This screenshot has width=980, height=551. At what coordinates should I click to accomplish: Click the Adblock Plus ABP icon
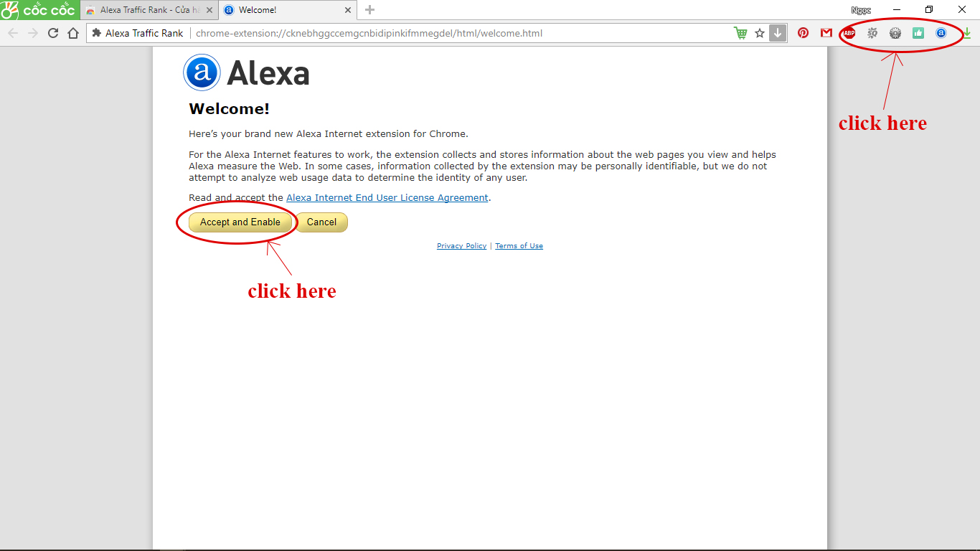(x=849, y=33)
